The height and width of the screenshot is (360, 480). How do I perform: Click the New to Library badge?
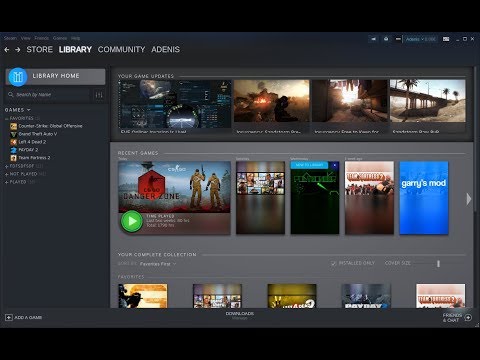tap(310, 165)
